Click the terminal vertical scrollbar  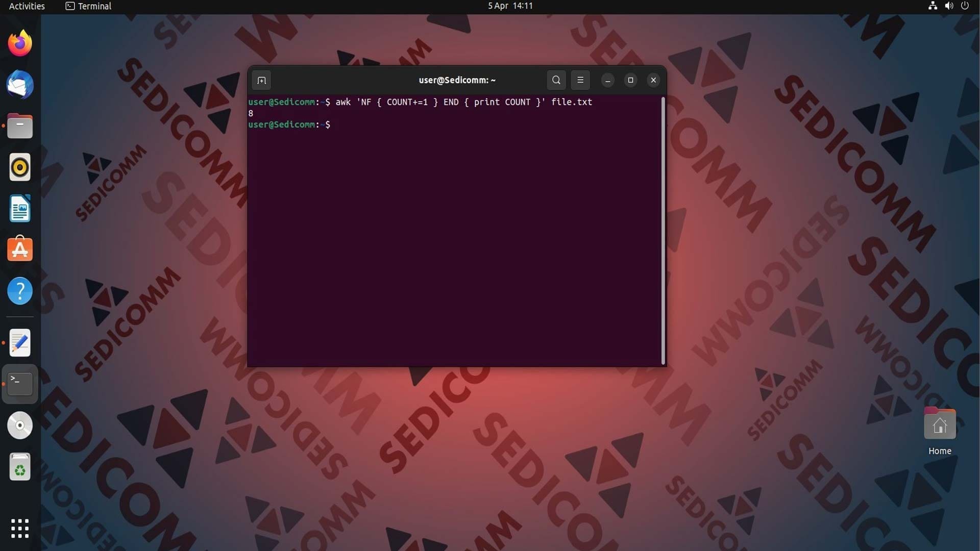[663, 231]
